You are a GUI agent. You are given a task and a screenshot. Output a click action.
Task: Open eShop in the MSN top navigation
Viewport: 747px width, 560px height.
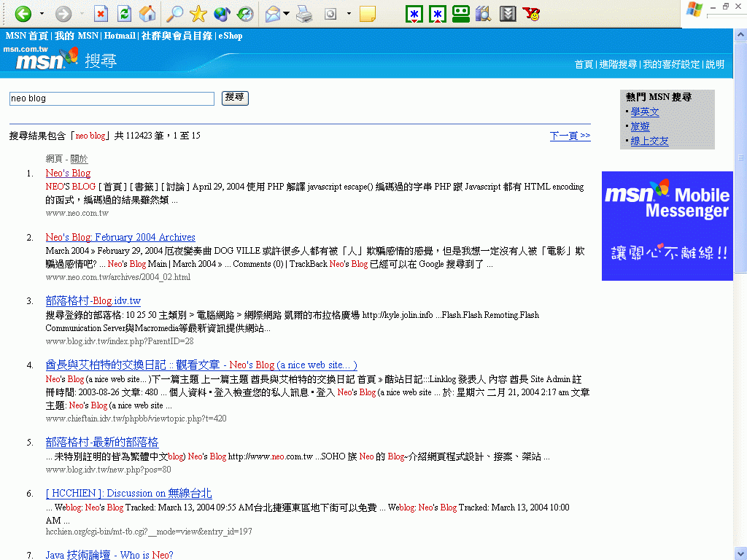tap(231, 36)
